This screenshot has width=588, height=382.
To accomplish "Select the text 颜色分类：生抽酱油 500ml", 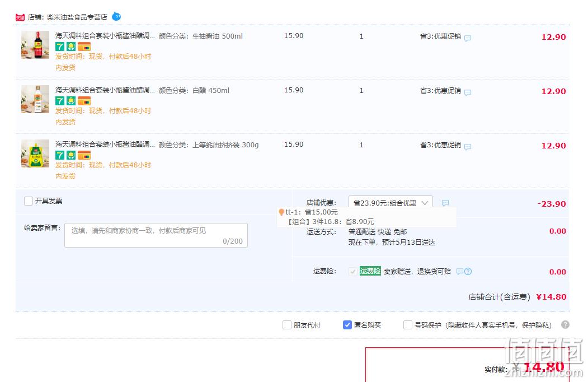I will pyautogui.click(x=201, y=36).
